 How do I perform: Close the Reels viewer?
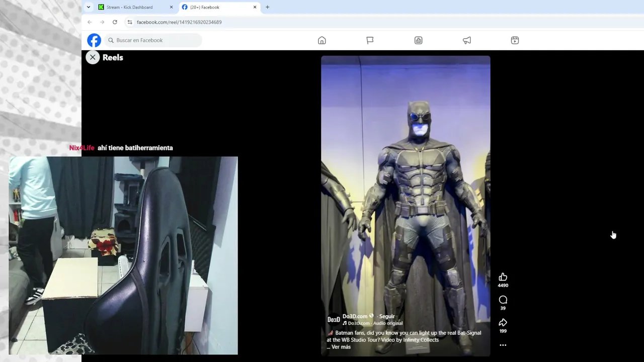(x=93, y=57)
